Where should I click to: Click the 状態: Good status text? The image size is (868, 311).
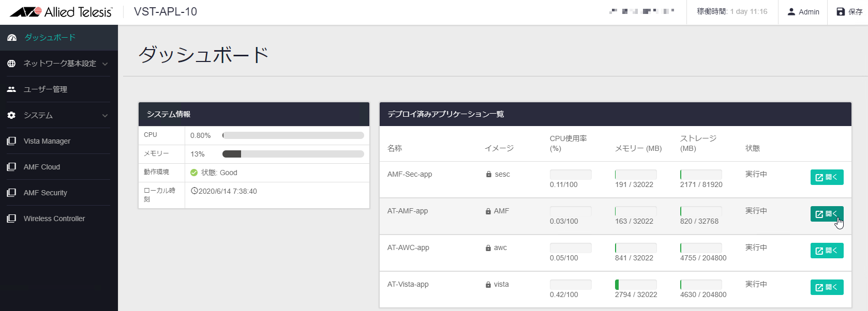[x=219, y=173]
